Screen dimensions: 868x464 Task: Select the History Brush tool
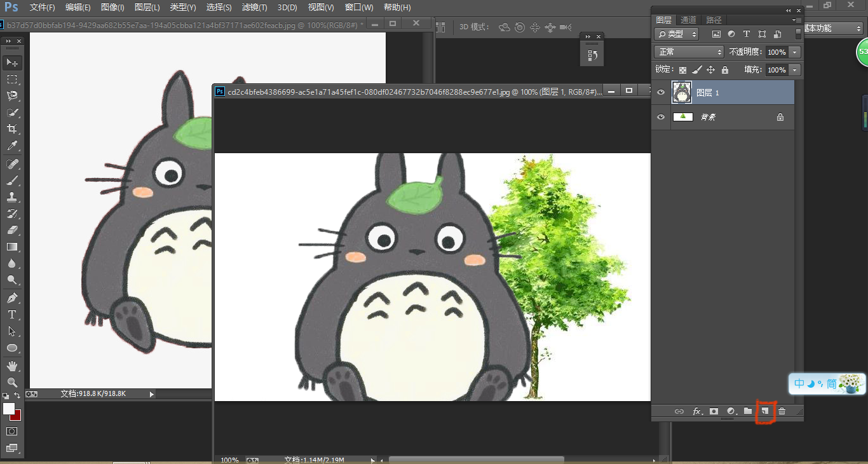(12, 214)
